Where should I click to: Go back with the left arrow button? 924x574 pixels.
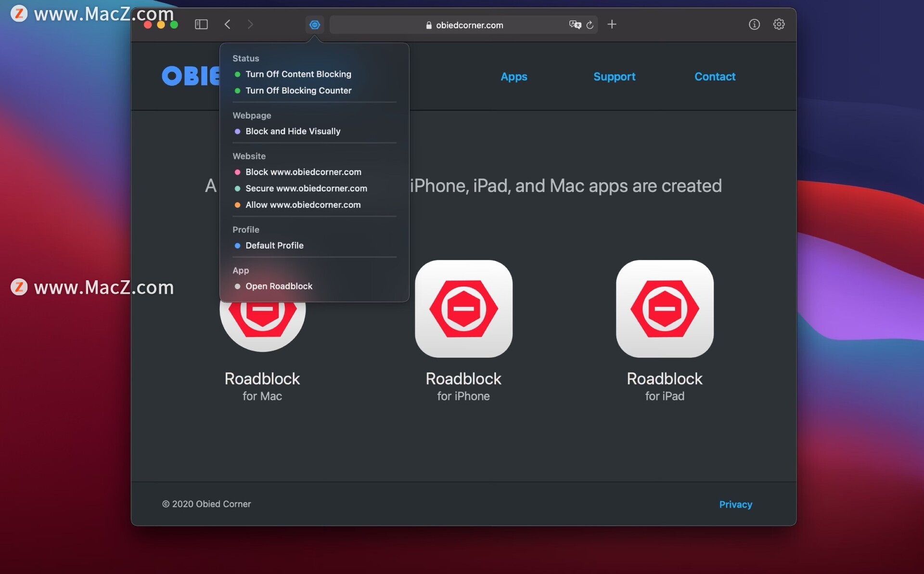click(228, 25)
